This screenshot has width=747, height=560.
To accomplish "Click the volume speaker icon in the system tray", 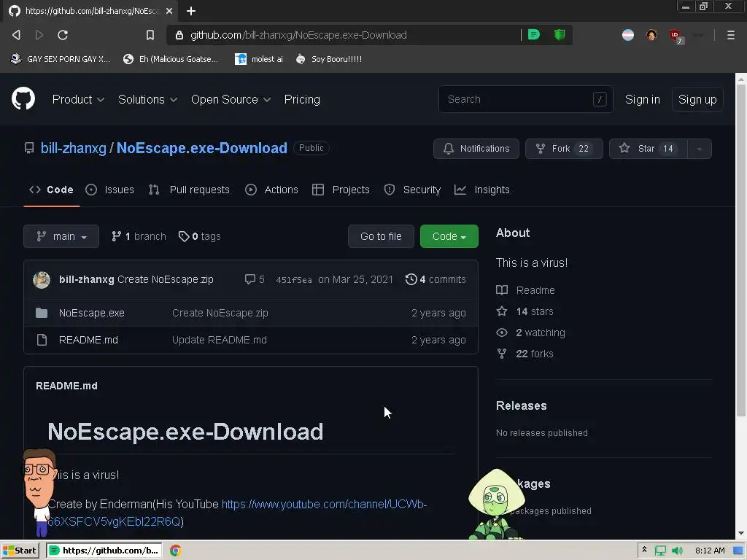I will 677,551.
